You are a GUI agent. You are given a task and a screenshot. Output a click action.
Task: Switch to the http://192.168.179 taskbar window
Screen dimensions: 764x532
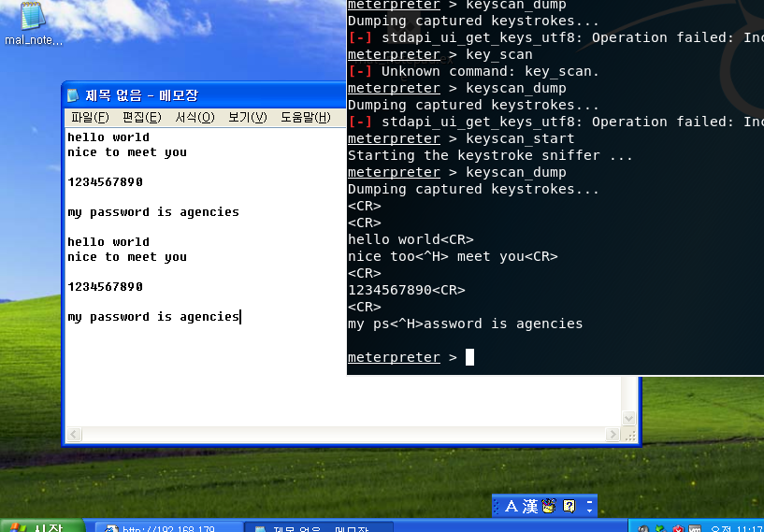169,527
